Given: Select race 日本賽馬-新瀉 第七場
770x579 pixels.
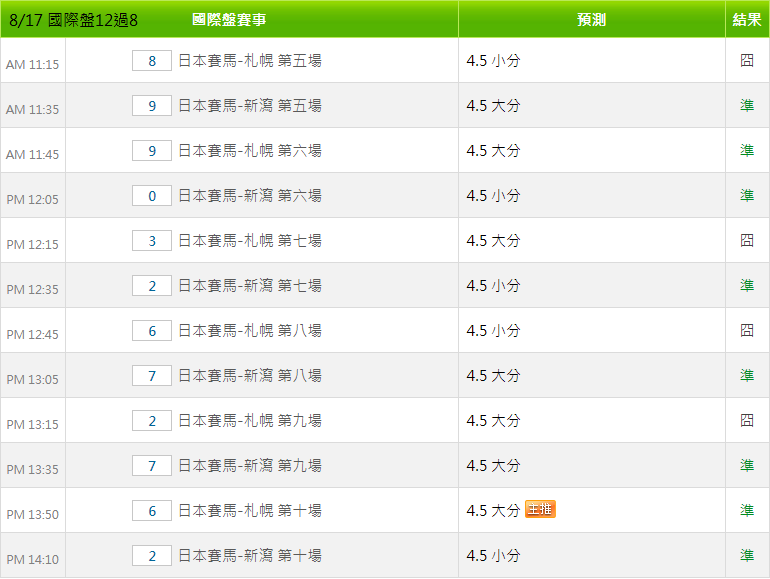Looking at the screenshot, I should click(x=250, y=286).
